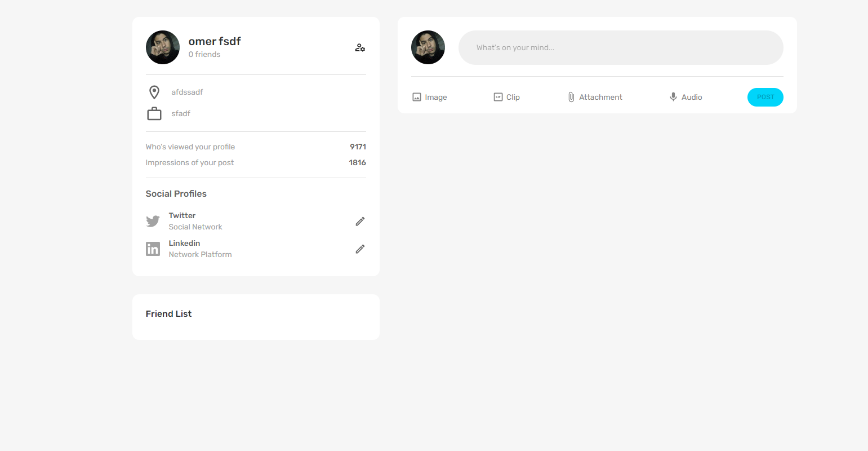Open the '0 friends' link
The width and height of the screenshot is (868, 451).
(204, 54)
